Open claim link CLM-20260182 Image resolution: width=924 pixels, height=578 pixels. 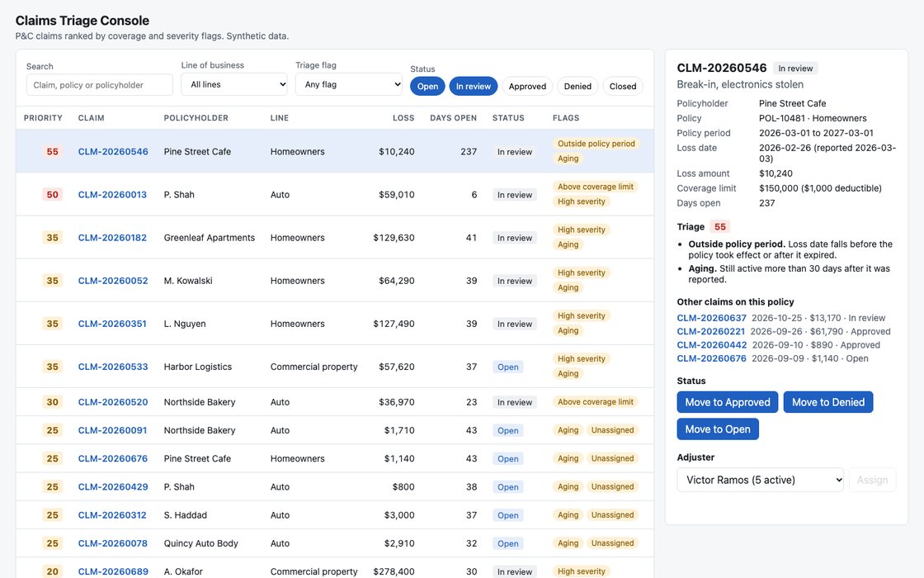pos(112,238)
